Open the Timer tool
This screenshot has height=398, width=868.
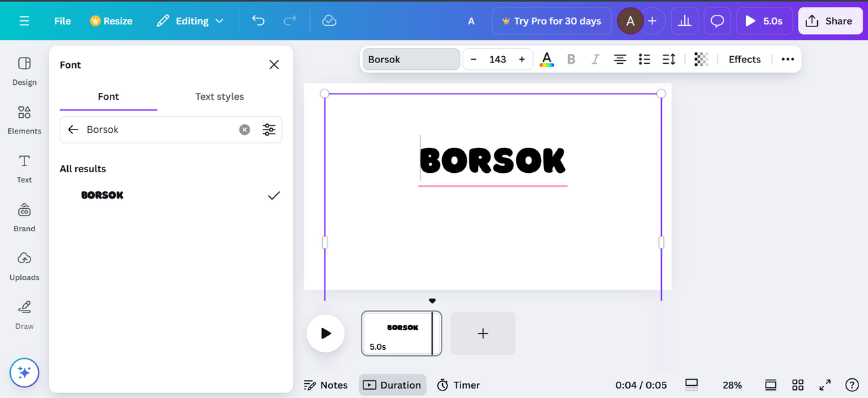pos(458,385)
